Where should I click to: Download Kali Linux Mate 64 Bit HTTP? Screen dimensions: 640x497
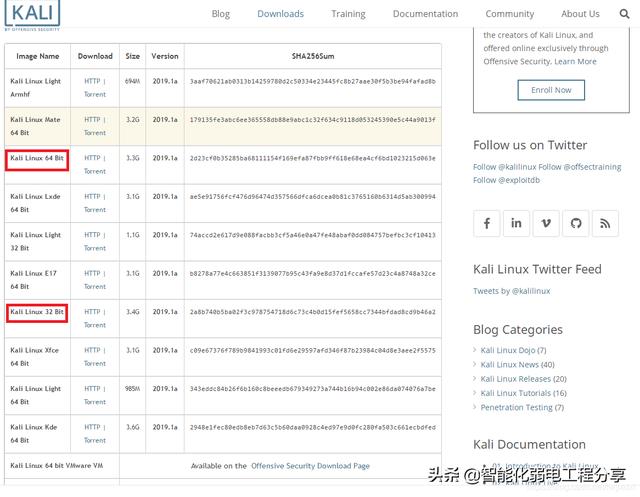[92, 120]
